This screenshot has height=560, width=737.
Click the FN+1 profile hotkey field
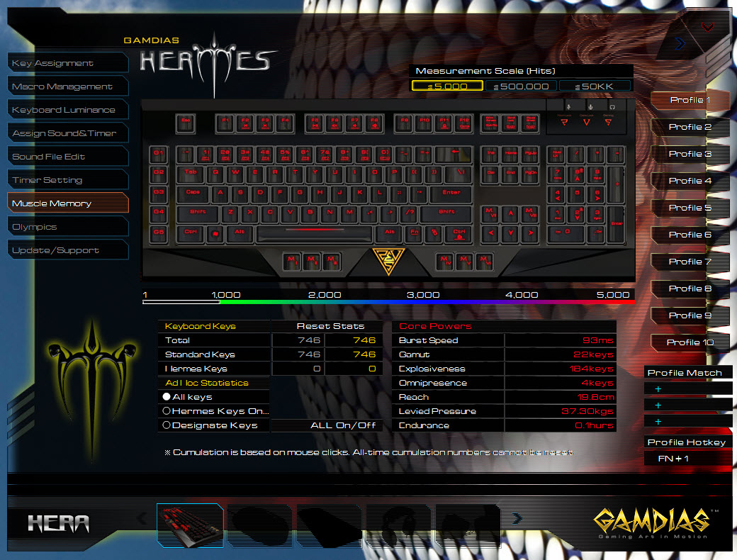[x=687, y=459]
